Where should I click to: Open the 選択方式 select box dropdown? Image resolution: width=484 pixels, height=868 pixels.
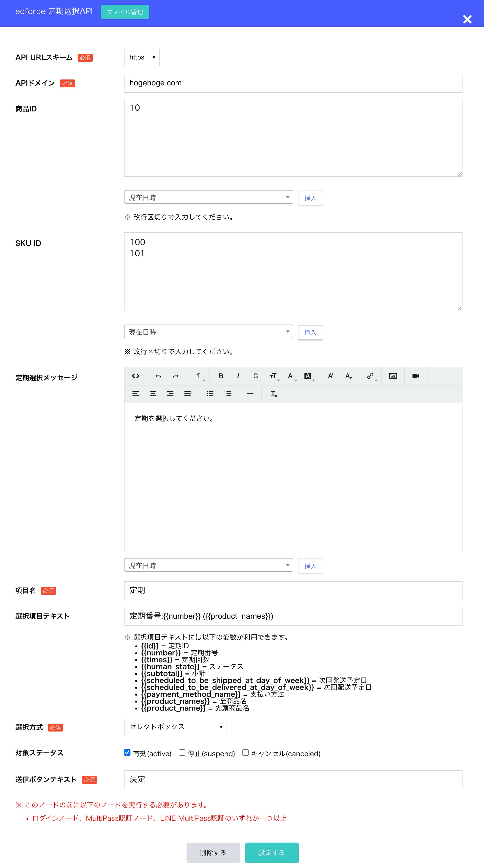(x=175, y=727)
